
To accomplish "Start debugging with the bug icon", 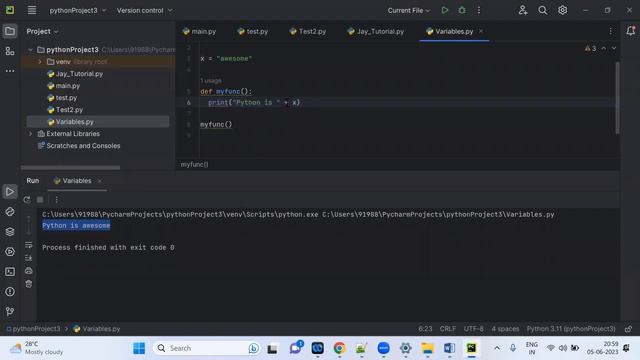I will tap(462, 10).
